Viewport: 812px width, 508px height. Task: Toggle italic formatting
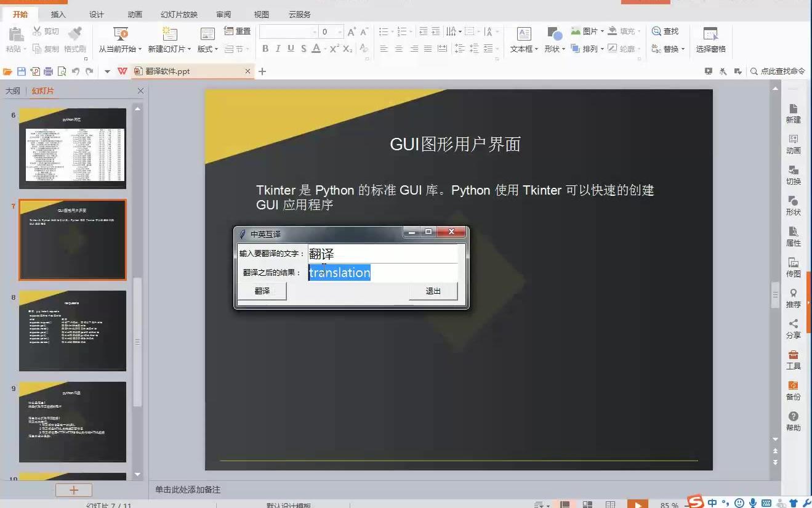pos(277,48)
